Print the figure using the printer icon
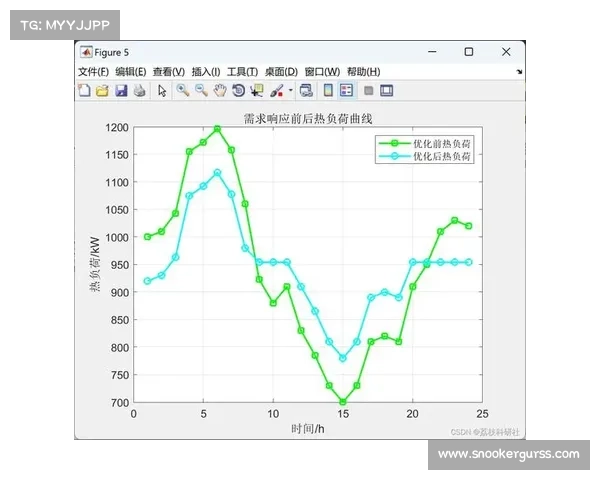Viewport: 600px width, 480px height. [x=139, y=91]
